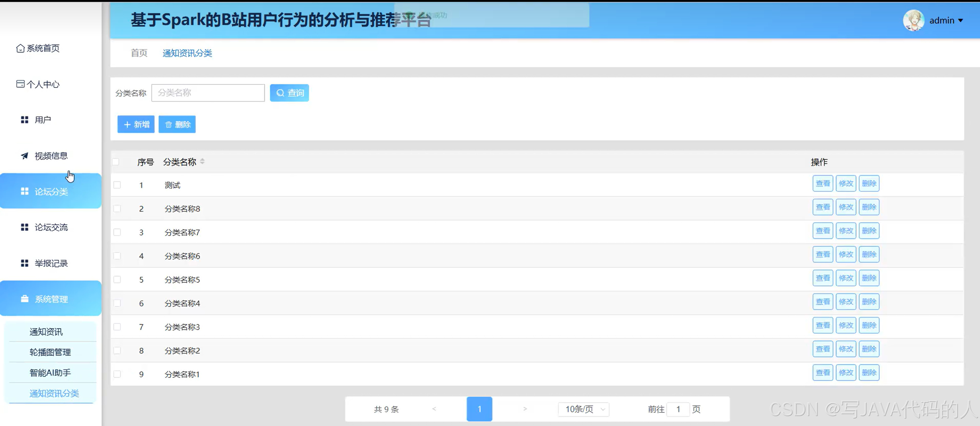Open 举报记录 in the sidebar
Screen dimensions: 980x426
click(51, 263)
